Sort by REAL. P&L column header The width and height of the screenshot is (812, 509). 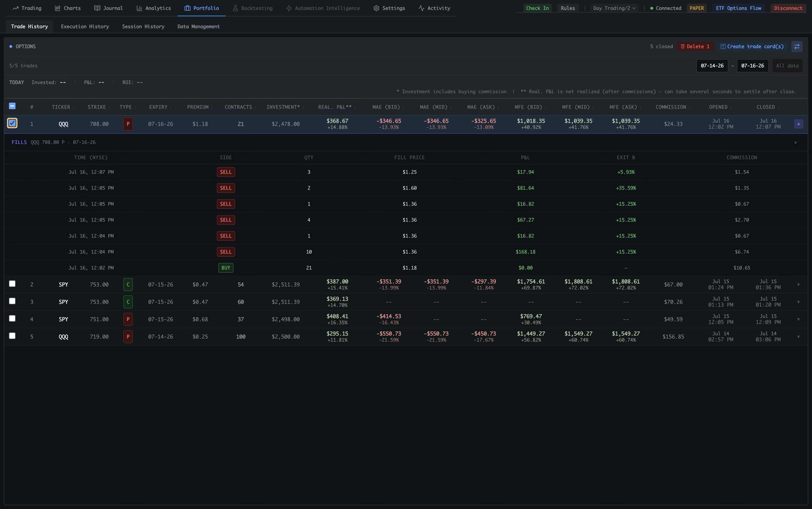tap(337, 107)
